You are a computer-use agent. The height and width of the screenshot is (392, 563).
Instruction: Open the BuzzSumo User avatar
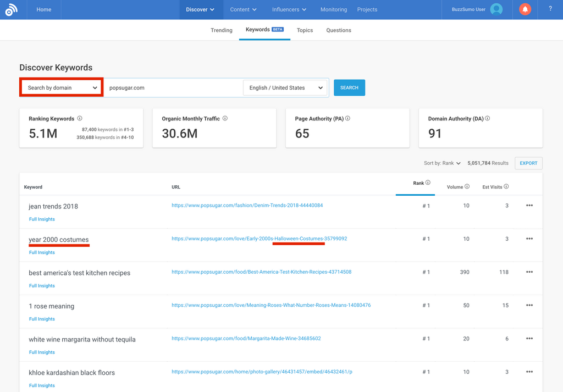[x=496, y=9]
